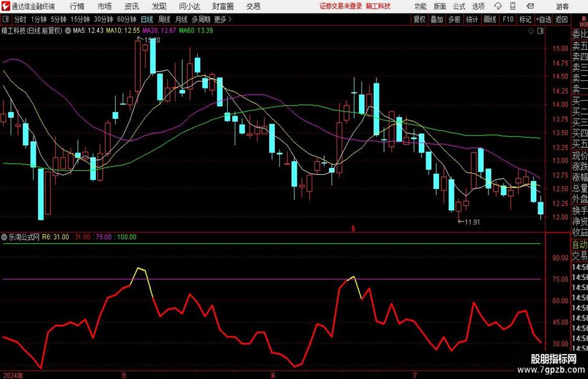Image resolution: width=588 pixels, height=379 pixels.
Task: Open the 发现 menu
Action: click(x=159, y=6)
